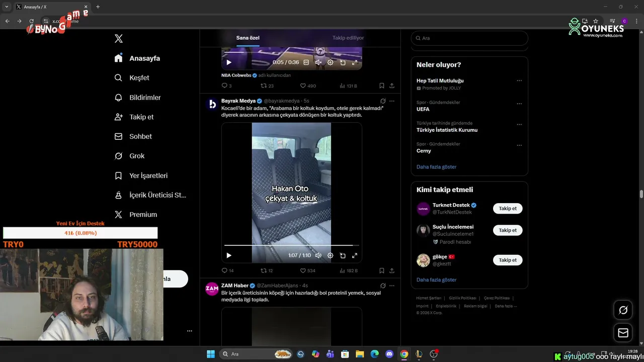
Task: Like the Bayrak Medya post
Action: [308, 270]
